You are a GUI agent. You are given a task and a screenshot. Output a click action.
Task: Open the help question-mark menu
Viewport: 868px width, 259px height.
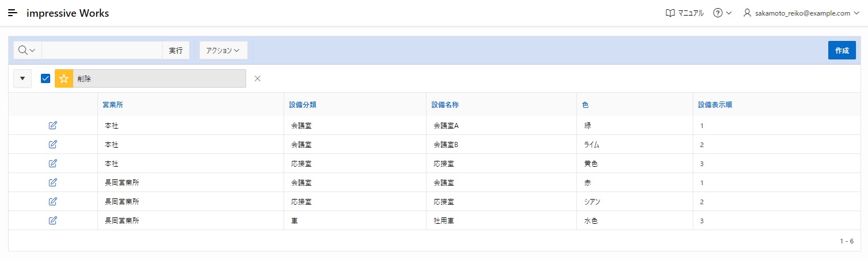722,13
